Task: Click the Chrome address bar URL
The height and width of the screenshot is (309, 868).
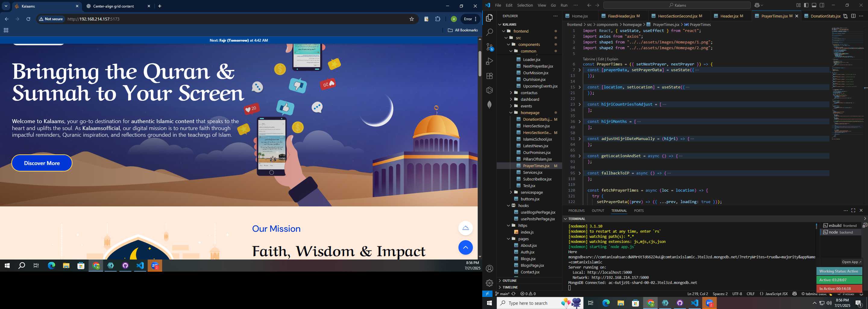Action: 94,19
